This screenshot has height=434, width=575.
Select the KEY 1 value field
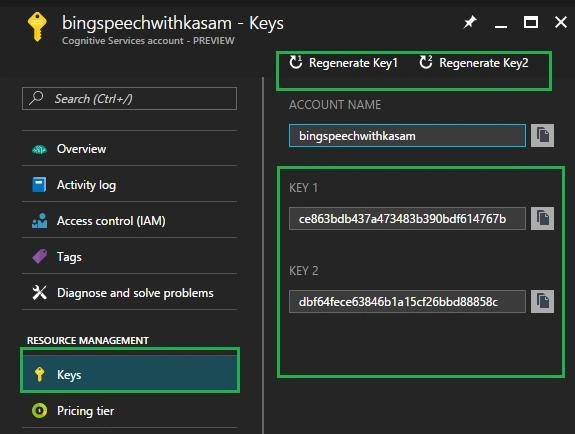pos(407,219)
